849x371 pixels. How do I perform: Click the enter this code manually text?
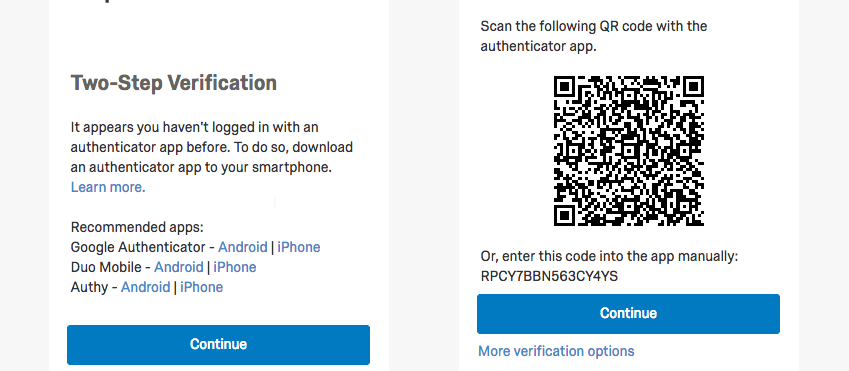click(609, 256)
